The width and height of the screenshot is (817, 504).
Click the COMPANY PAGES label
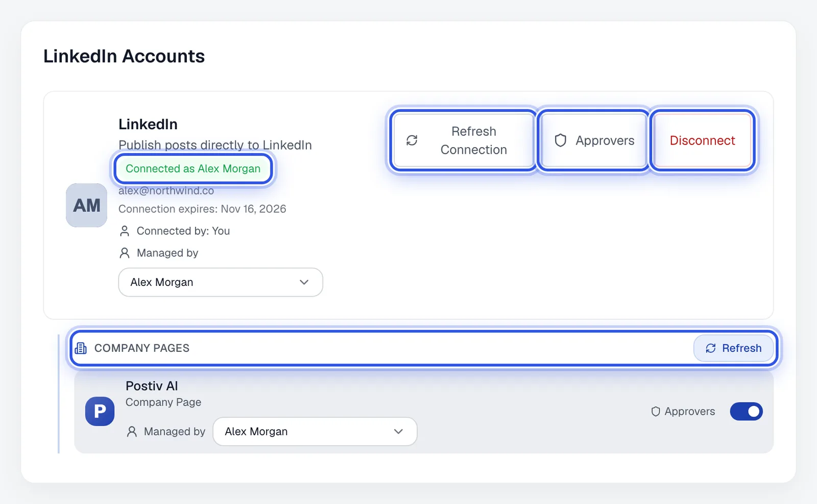[142, 348]
